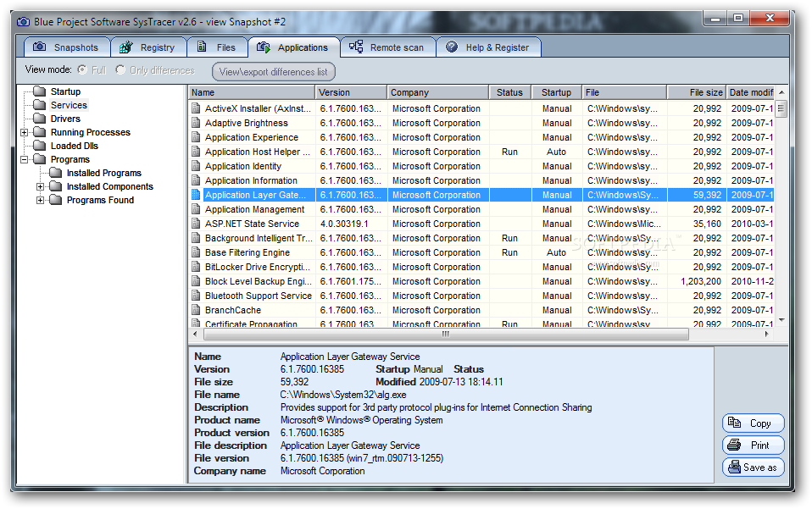Screen dimensions: 812x509
Task: Click the Programs Found folder icon
Action: [x=55, y=200]
